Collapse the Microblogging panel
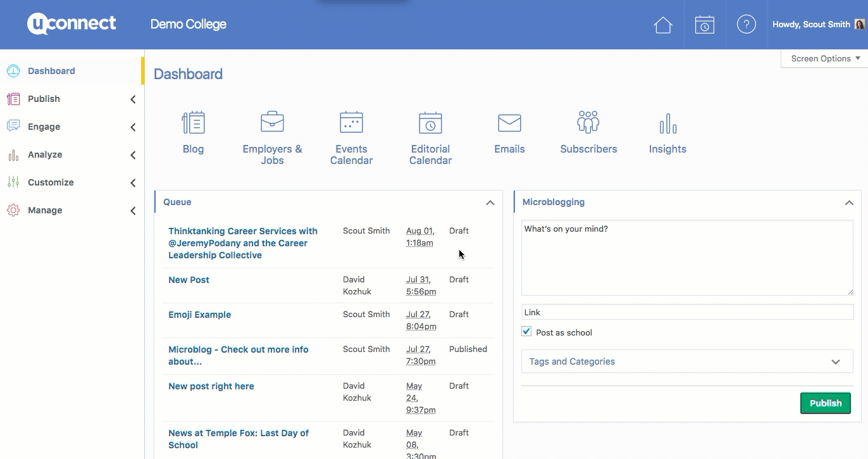 849,203
